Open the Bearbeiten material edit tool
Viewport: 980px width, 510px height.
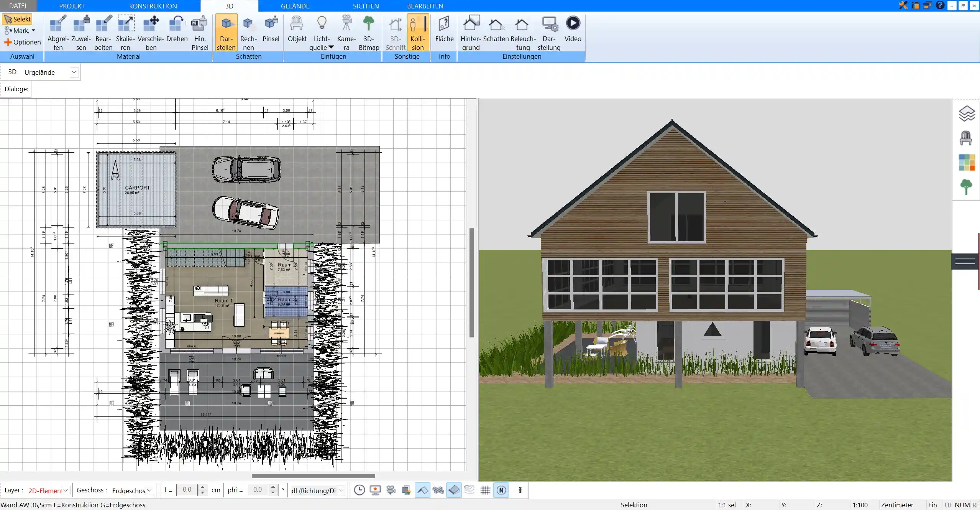point(103,33)
